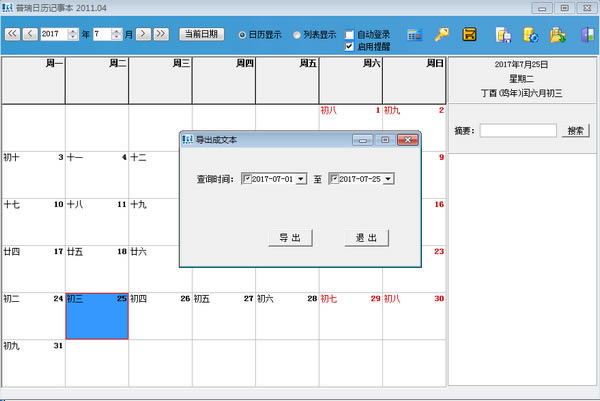Click the database backup save icon

click(x=504, y=35)
